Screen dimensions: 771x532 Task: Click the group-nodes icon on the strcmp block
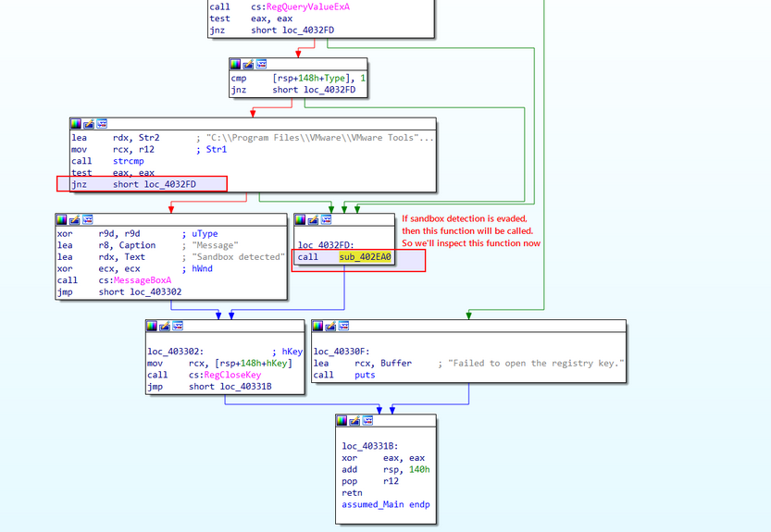102,123
